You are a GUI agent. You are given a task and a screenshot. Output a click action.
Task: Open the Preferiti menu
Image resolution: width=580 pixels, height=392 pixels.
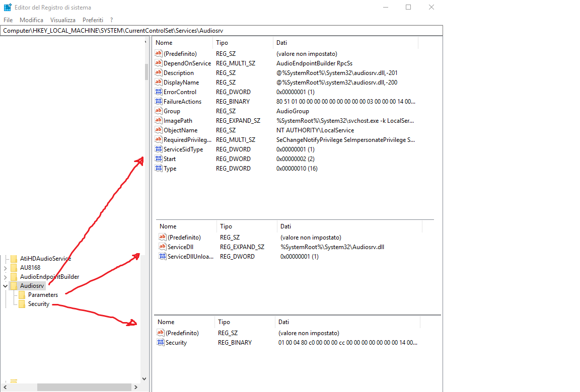(93, 20)
